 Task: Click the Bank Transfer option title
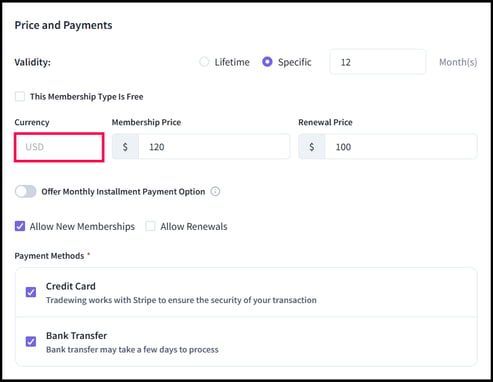click(x=77, y=336)
